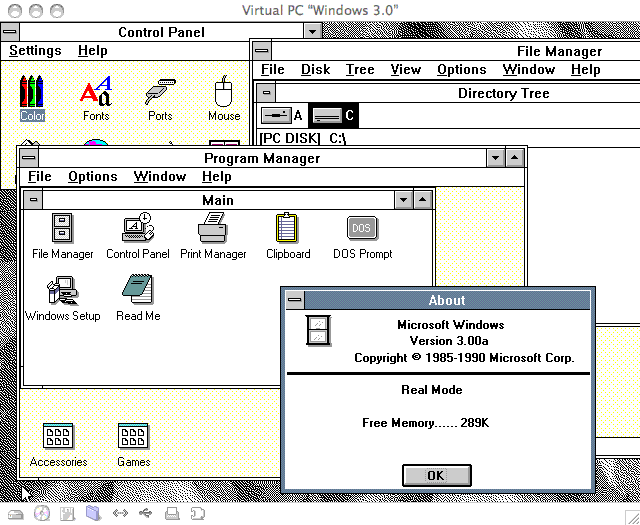The height and width of the screenshot is (525, 640).
Task: Open Main group window control-menu box
Action: point(33,200)
